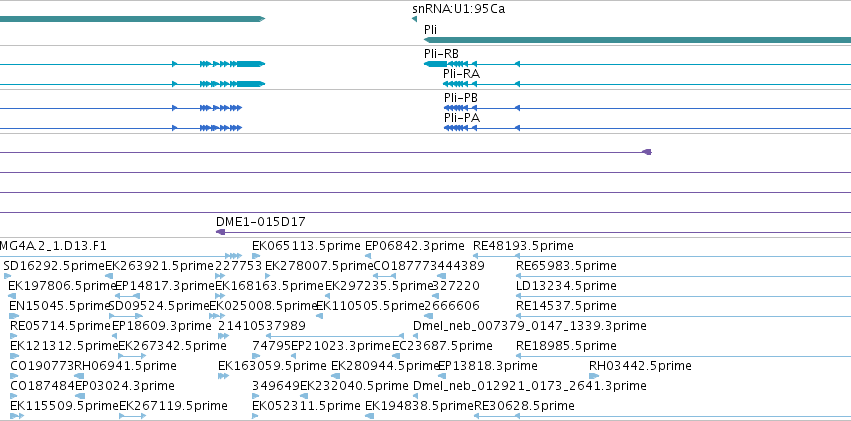Viewport: 851px width, 421px height.
Task: Open EK163059.5prime EST label
Action: [272, 366]
